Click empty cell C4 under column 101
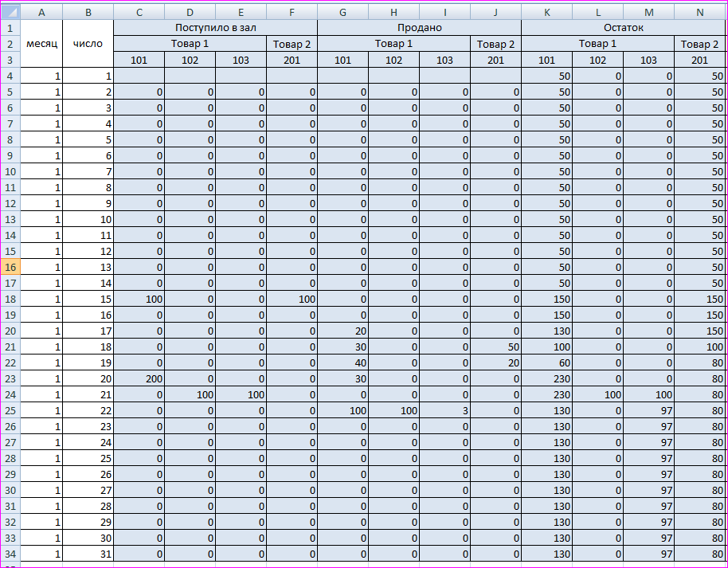Image resolution: width=728 pixels, height=568 pixels. tap(139, 76)
